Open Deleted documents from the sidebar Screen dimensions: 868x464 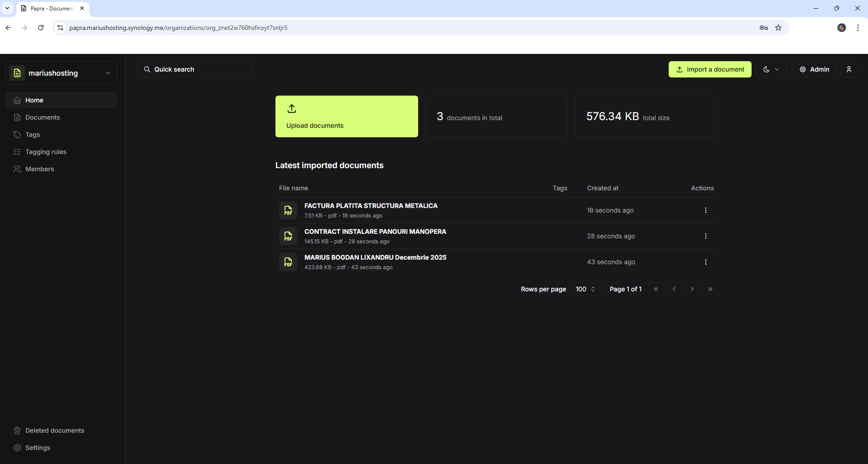[54, 430]
